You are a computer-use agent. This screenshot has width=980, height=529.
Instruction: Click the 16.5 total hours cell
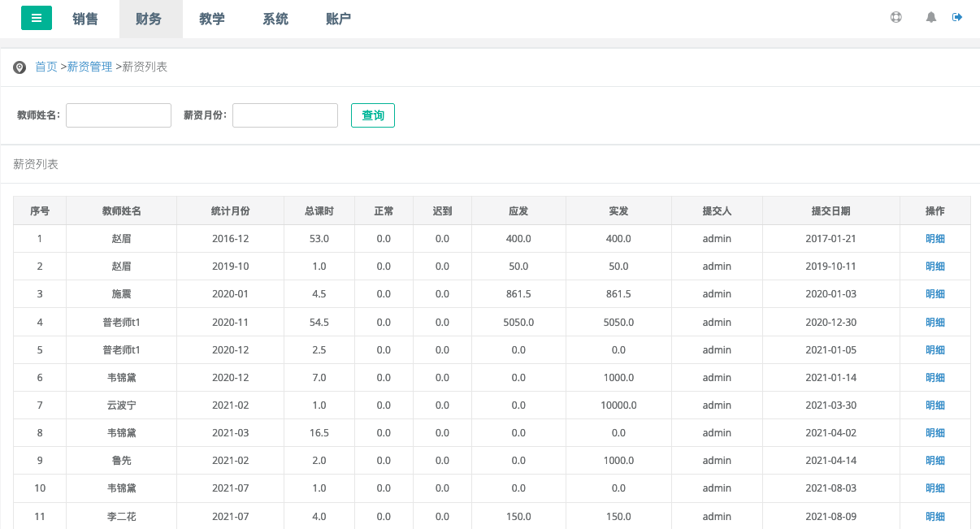(319, 432)
